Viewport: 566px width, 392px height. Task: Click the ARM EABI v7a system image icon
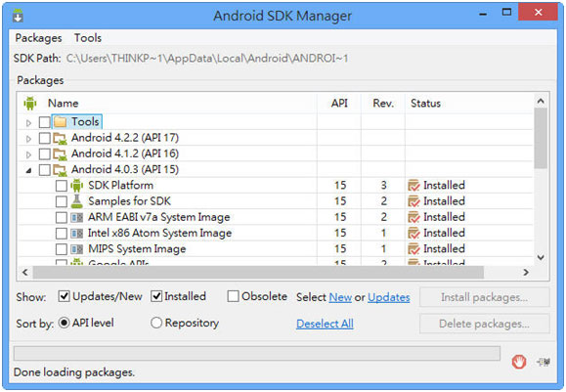pyautogui.click(x=76, y=217)
